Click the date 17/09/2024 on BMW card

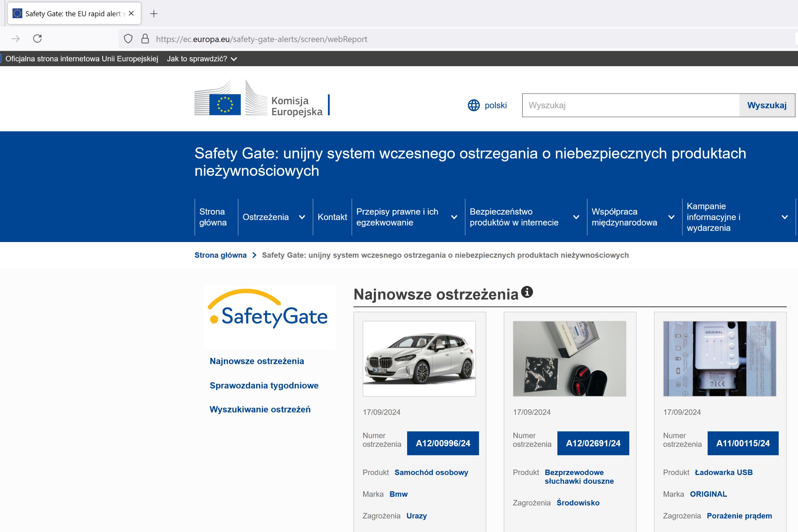(381, 412)
